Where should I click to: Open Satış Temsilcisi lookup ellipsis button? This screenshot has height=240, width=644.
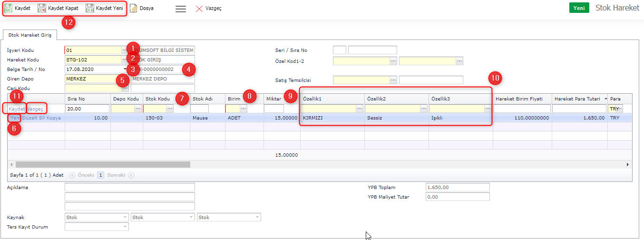click(393, 80)
